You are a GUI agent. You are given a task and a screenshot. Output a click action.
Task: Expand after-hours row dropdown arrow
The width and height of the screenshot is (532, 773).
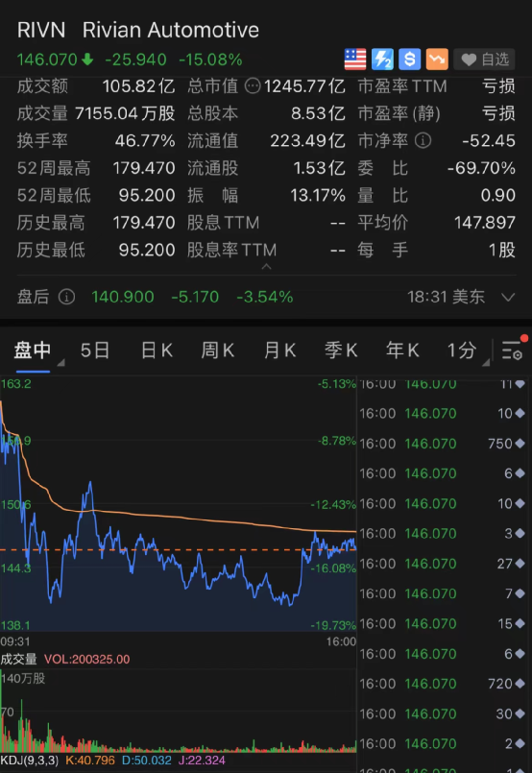click(508, 298)
